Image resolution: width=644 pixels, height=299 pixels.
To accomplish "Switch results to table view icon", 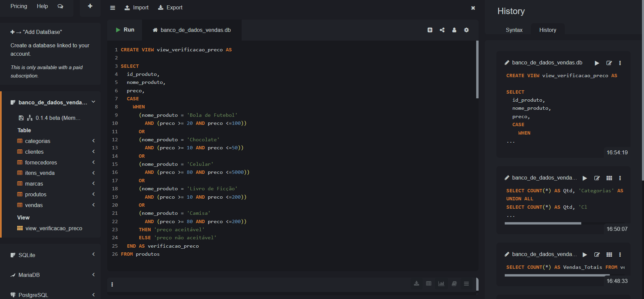I will (x=429, y=284).
